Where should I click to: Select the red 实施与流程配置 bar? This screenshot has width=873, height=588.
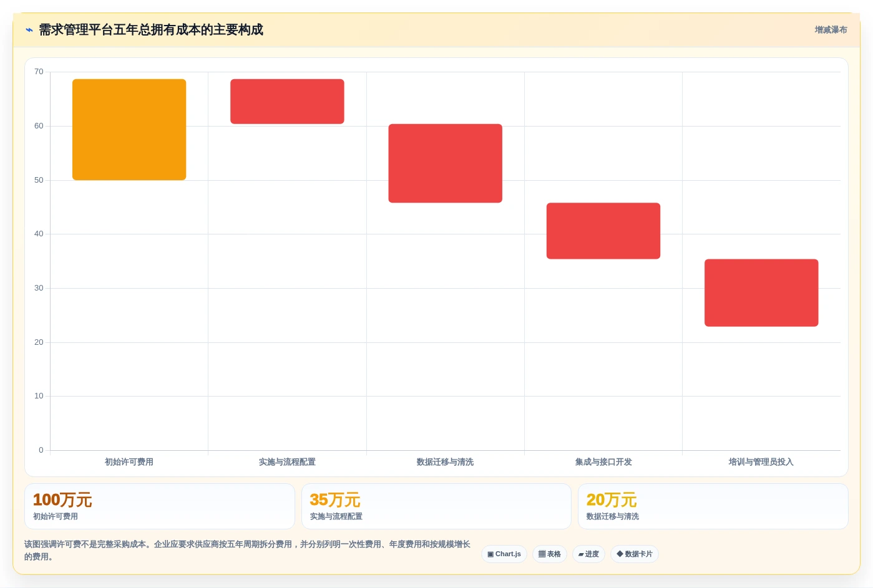pyautogui.click(x=287, y=102)
